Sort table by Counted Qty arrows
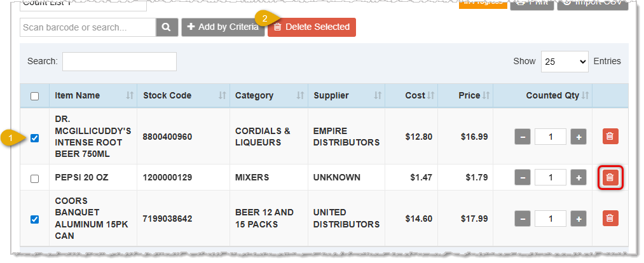Viewport: 644px width, 263px height. 585,95
